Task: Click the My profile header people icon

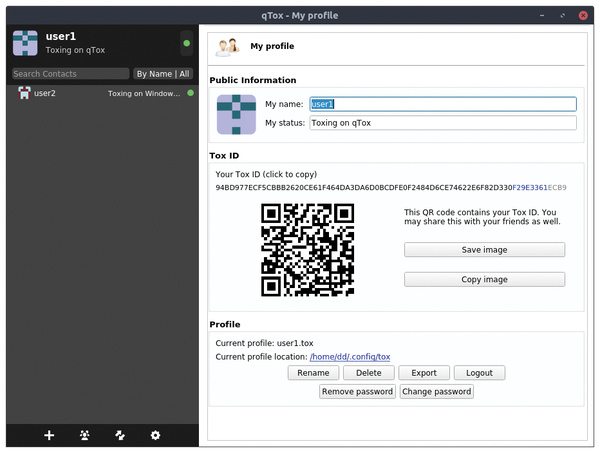Action: pyautogui.click(x=227, y=47)
